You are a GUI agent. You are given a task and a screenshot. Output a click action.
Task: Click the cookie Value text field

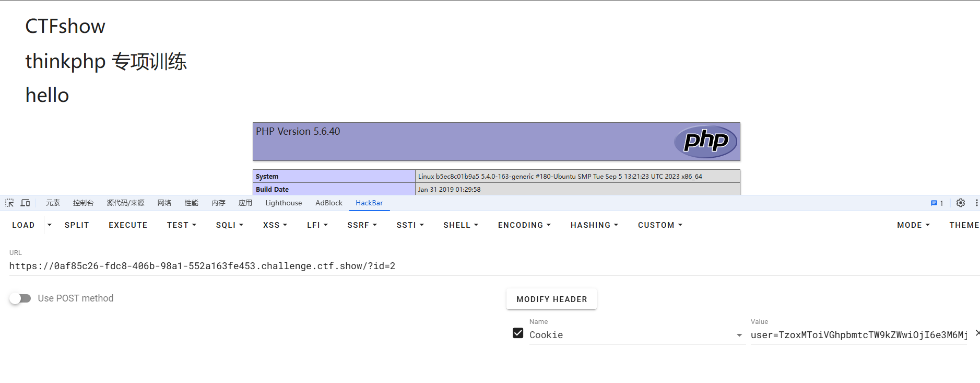pyautogui.click(x=858, y=335)
